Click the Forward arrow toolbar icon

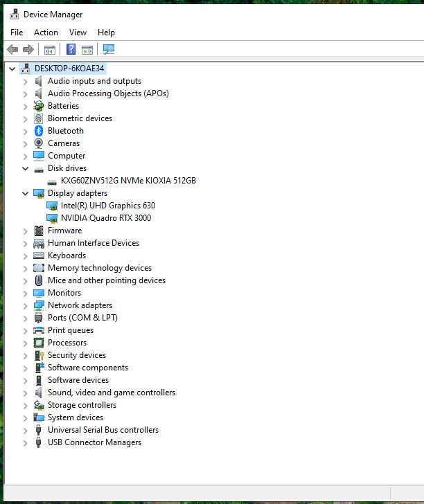coord(28,50)
